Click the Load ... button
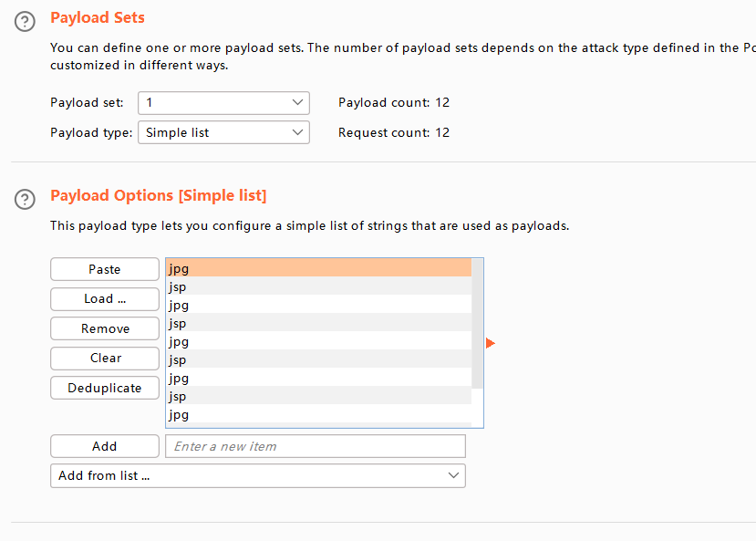This screenshot has width=756, height=541. [x=104, y=298]
